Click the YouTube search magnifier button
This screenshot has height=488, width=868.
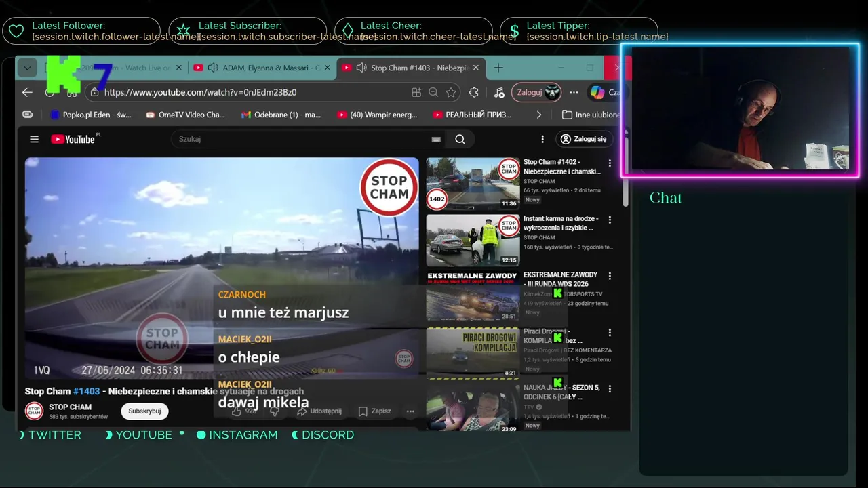click(x=460, y=139)
